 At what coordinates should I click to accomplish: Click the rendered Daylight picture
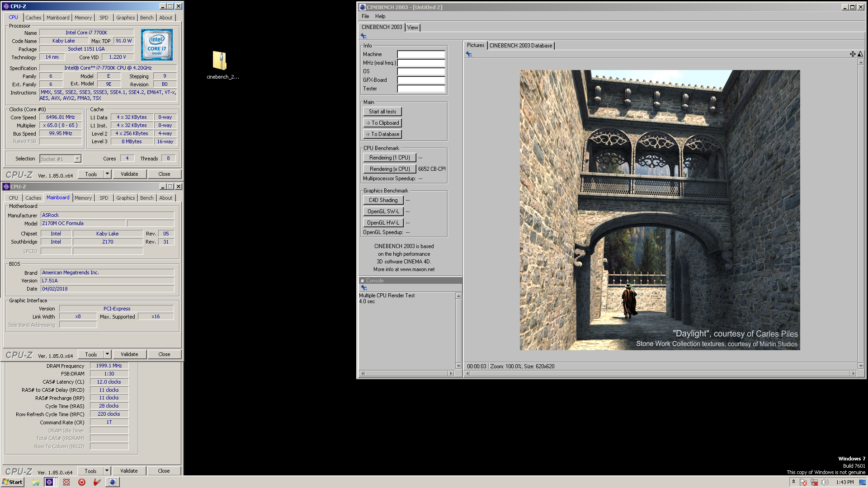pyautogui.click(x=660, y=210)
